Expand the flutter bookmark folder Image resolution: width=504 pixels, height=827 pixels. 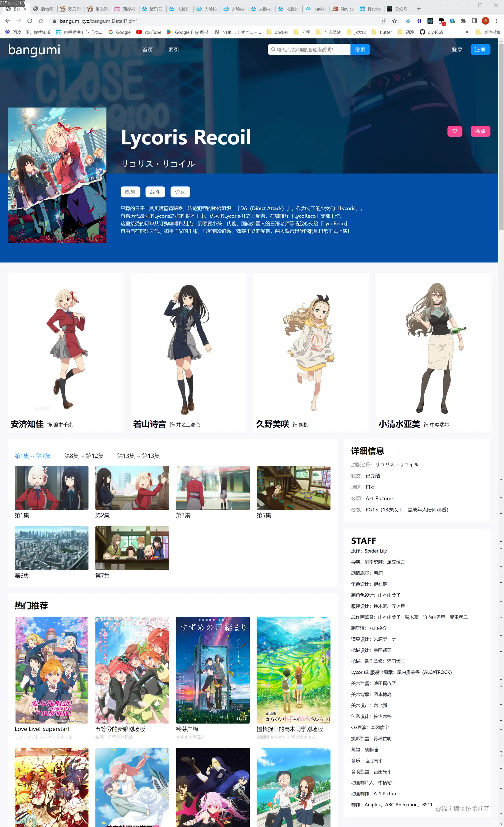click(382, 32)
